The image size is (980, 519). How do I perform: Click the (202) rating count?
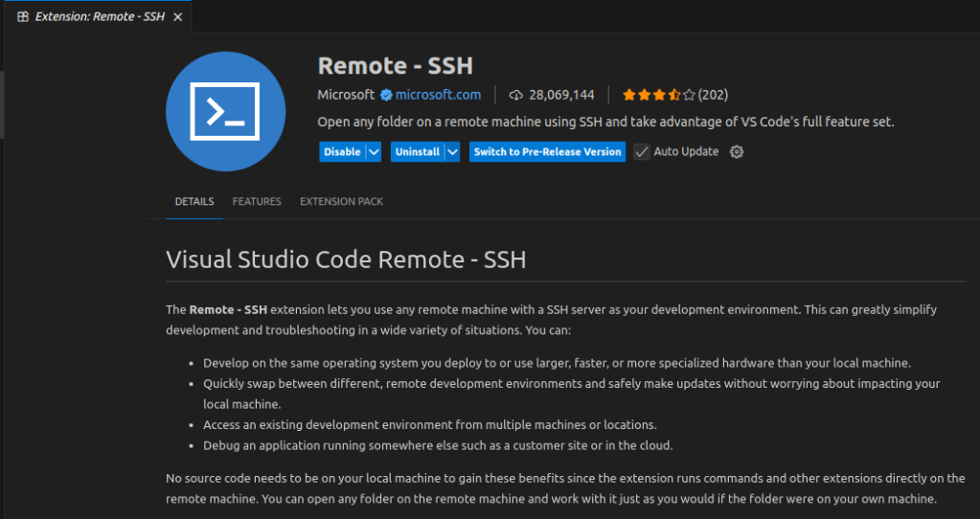tap(713, 95)
